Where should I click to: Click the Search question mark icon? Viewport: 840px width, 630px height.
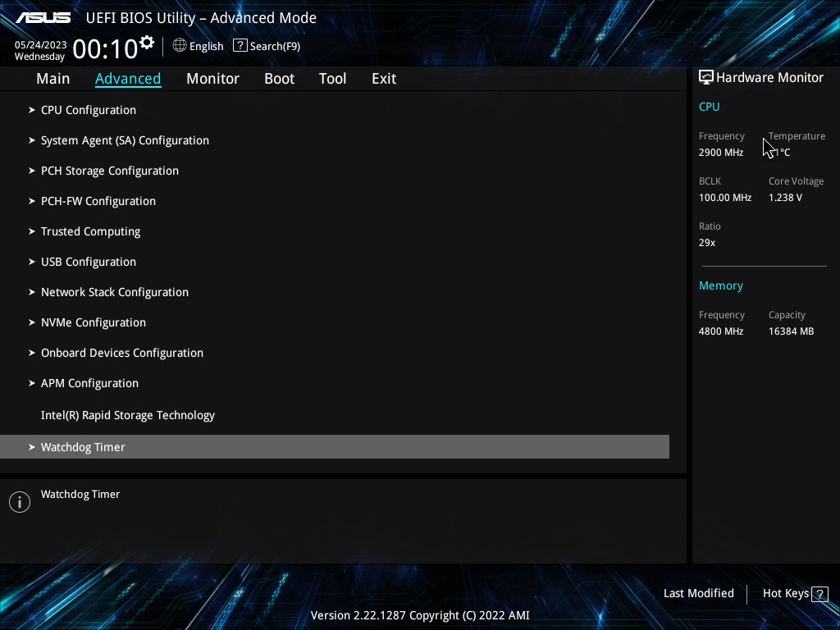click(240, 46)
